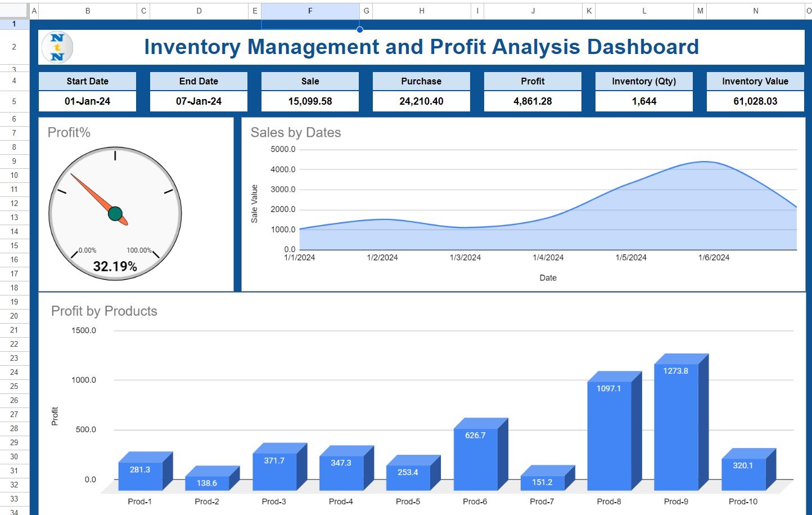The width and height of the screenshot is (812, 515).
Task: Click the Prod-7 bar labeled 151.2
Action: click(543, 482)
